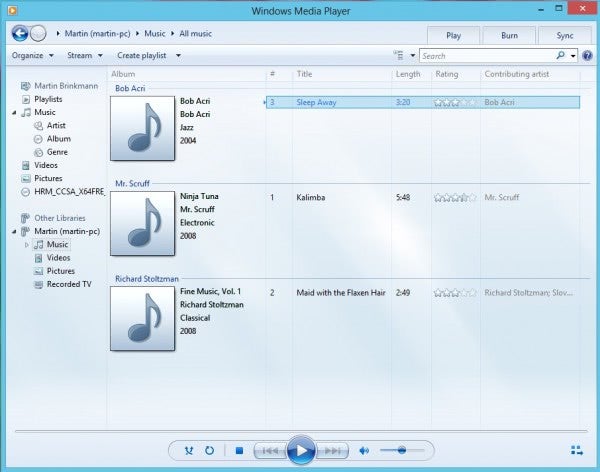This screenshot has height=472, width=600.
Task: Open the view options dropdown arrow
Action: click(x=413, y=56)
